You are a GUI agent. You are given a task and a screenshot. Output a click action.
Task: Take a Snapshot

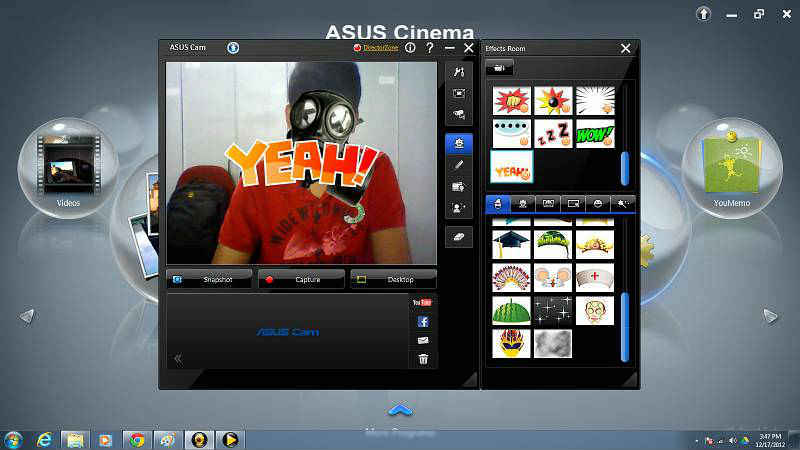coord(209,279)
